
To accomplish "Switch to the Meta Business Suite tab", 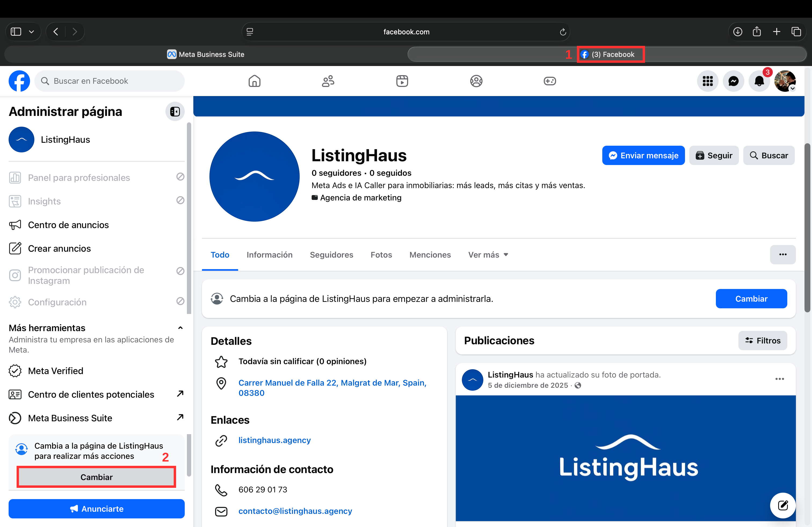I will (206, 54).
